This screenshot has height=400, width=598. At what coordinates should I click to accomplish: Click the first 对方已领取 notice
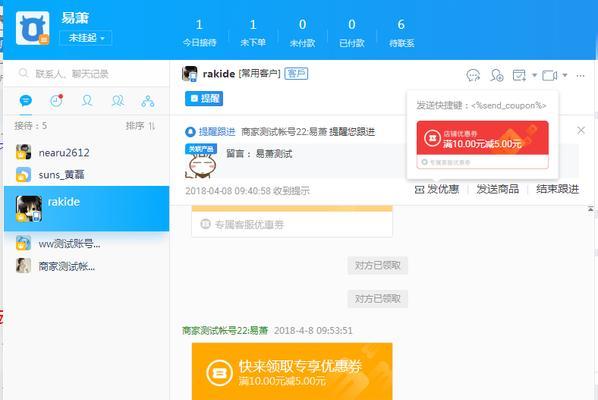pos(378,265)
